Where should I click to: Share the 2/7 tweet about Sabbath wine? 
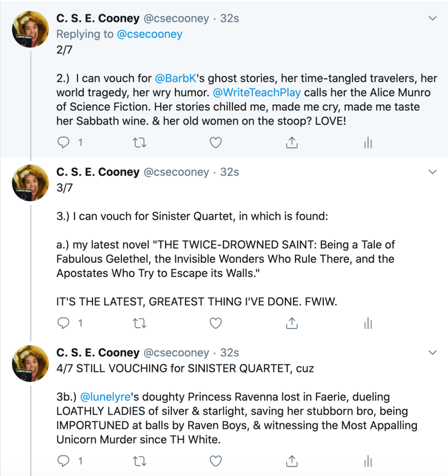(292, 143)
